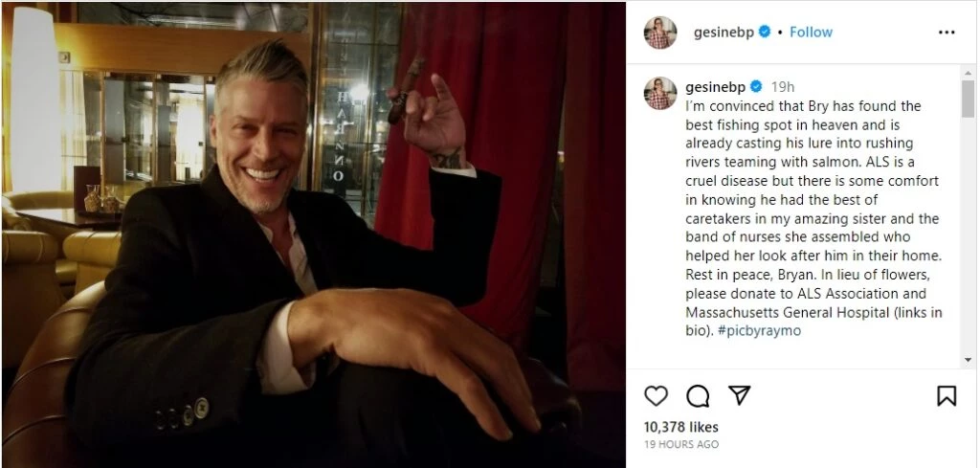Click the verified badge in caption
Image resolution: width=980 pixels, height=468 pixels.
pos(756,87)
